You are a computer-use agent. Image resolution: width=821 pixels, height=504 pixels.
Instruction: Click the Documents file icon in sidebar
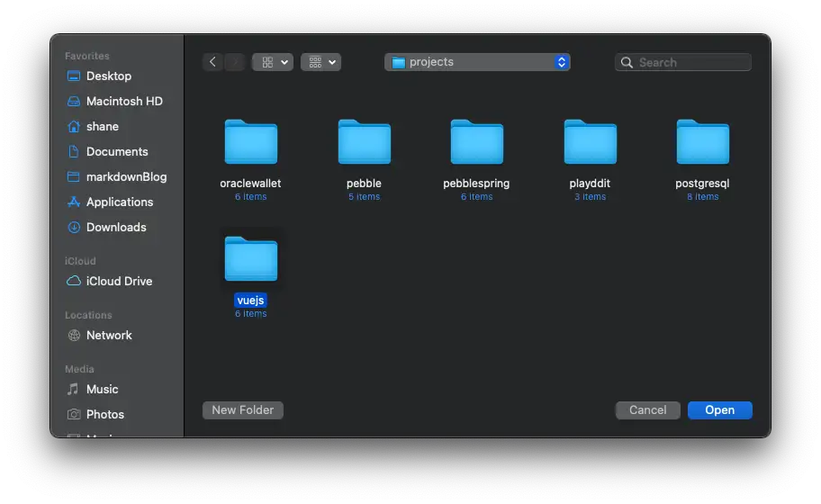74,151
